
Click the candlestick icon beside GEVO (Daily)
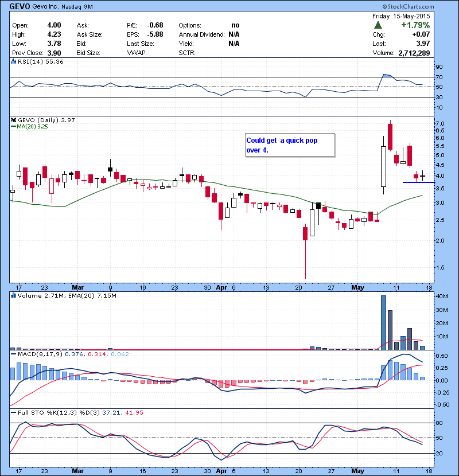(x=13, y=120)
